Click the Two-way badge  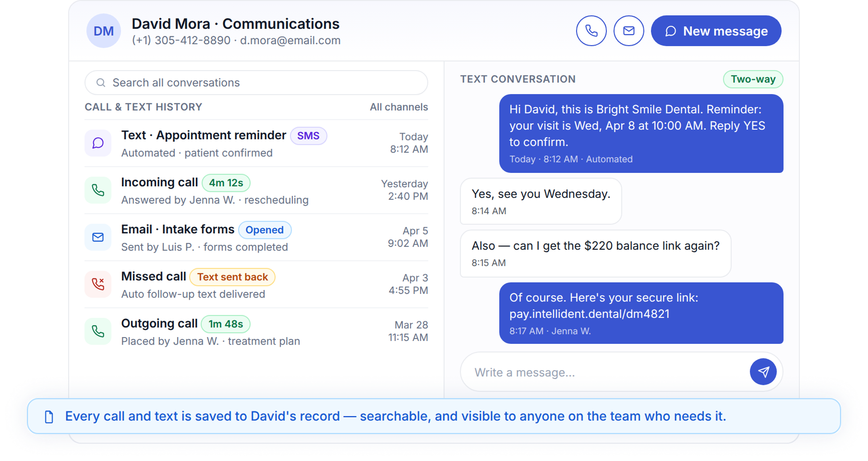(x=753, y=79)
